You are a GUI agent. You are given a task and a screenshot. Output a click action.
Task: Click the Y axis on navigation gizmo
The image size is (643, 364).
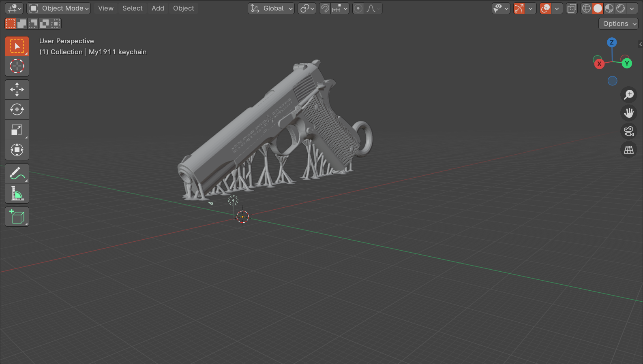tap(627, 63)
